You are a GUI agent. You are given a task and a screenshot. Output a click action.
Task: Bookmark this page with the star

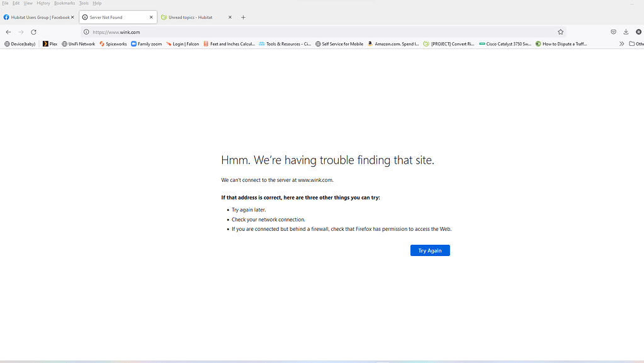561,32
